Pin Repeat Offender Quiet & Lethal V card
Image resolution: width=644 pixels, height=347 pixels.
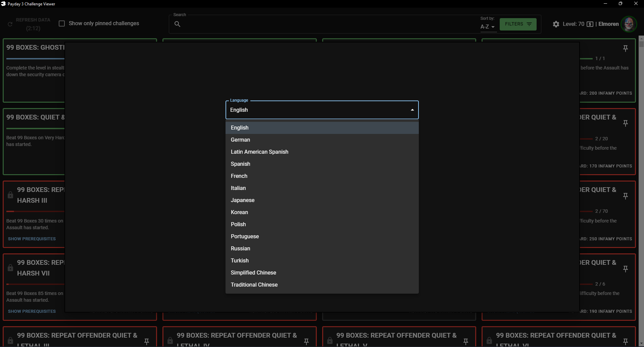pyautogui.click(x=466, y=342)
